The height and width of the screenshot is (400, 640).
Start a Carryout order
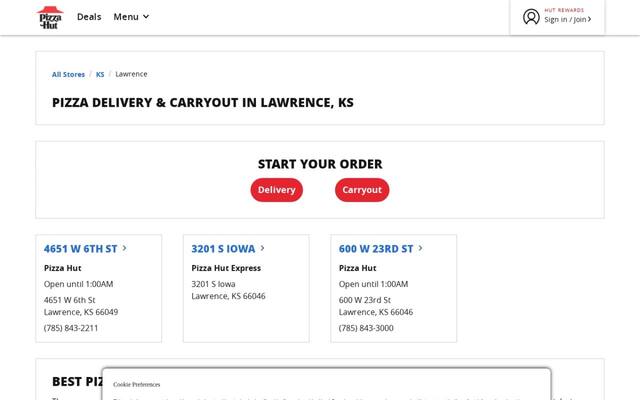click(362, 190)
